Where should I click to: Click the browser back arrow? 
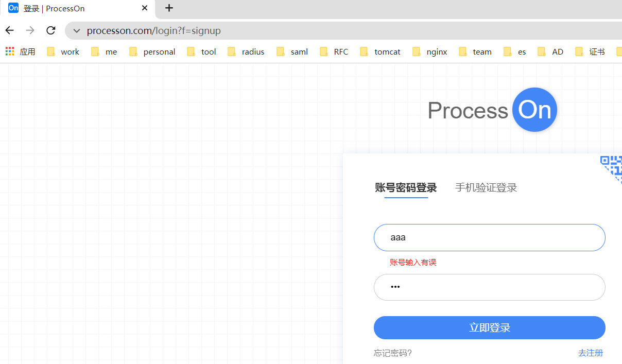click(10, 30)
